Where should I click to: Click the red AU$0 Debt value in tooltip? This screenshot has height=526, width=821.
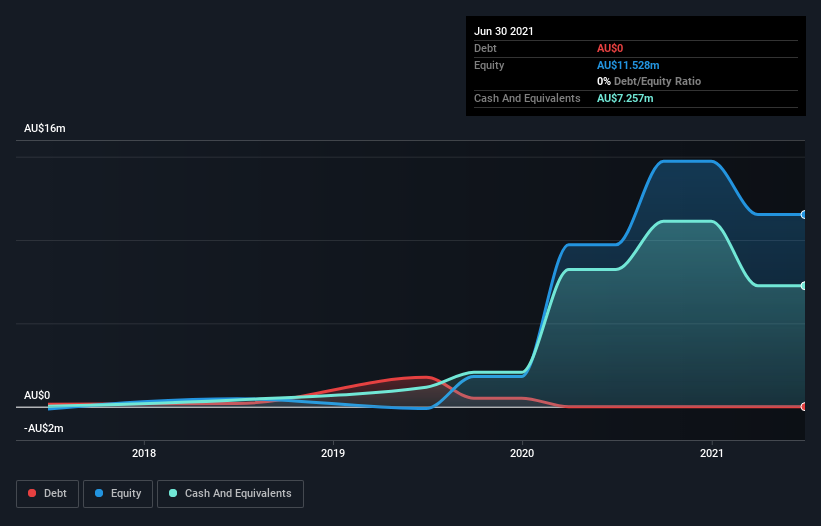(610, 48)
